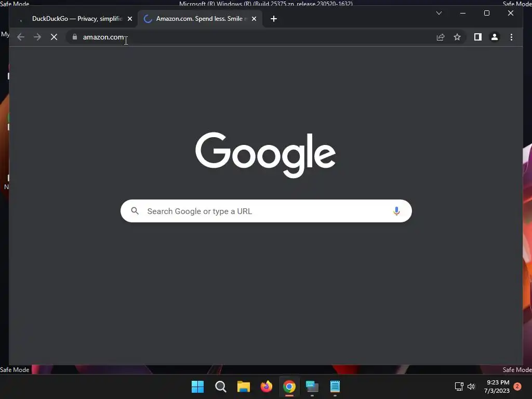Start voice search microphone

click(396, 211)
